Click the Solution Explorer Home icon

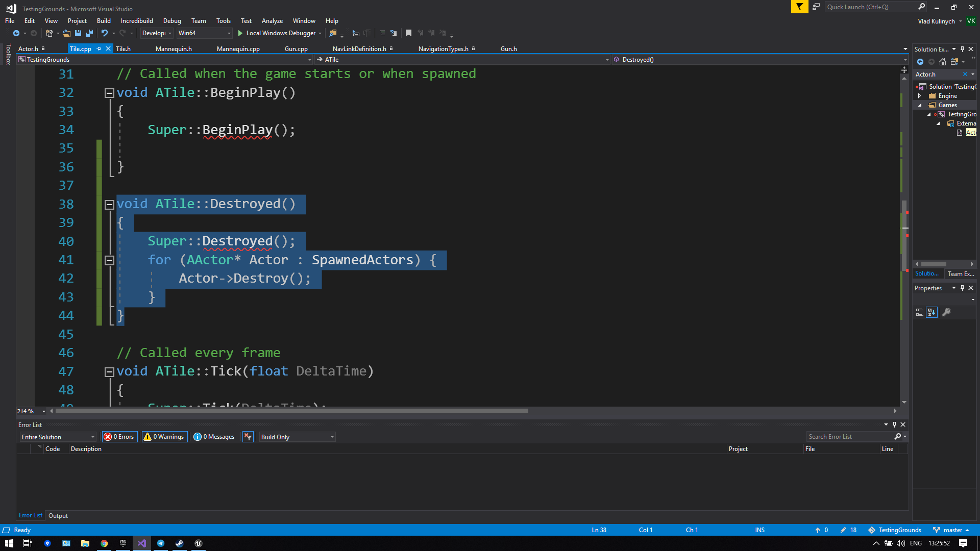click(943, 62)
